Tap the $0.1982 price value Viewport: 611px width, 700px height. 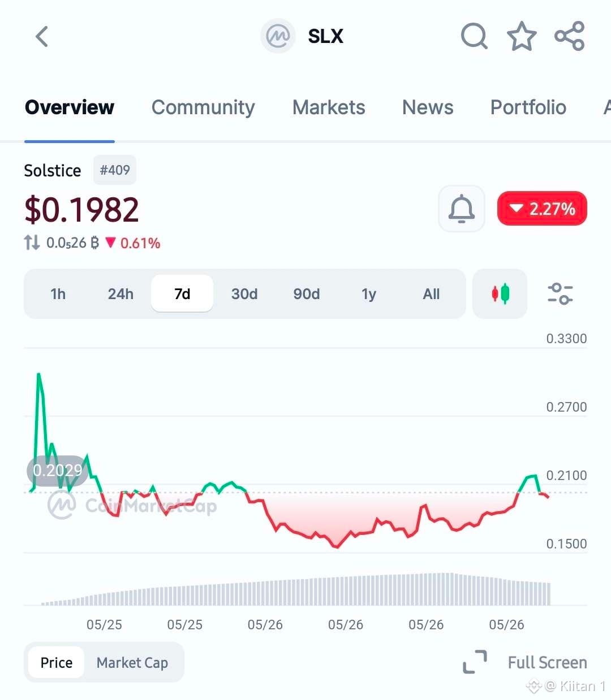coord(81,210)
